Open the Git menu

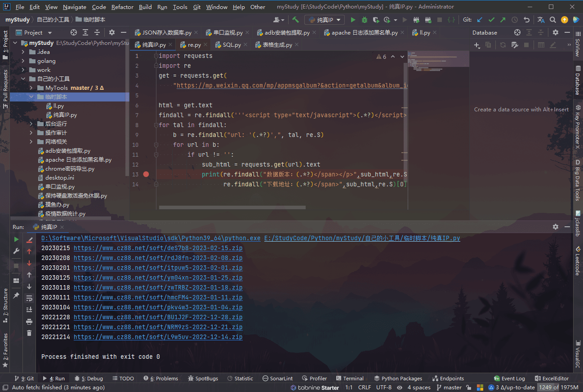[197, 7]
